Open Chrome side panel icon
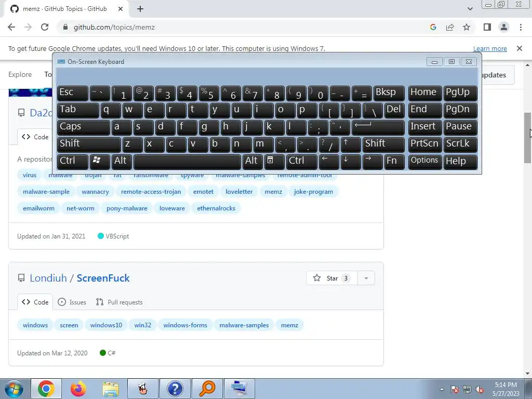This screenshot has height=399, width=532. (487, 27)
